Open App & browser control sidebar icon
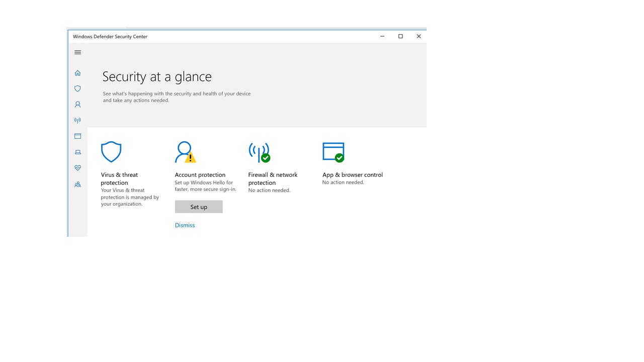The width and height of the screenshot is (644, 362). click(77, 136)
